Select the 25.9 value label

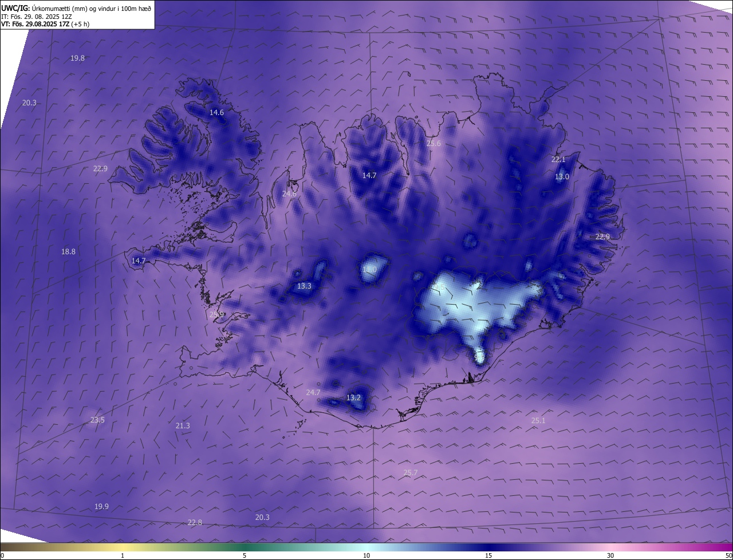(216, 315)
